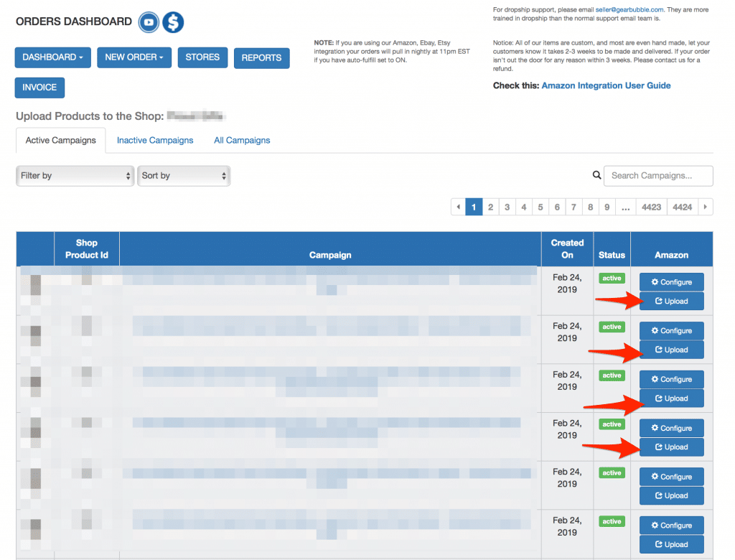Image resolution: width=735 pixels, height=560 pixels.
Task: Click Upload in the first campaign row
Action: tap(671, 302)
